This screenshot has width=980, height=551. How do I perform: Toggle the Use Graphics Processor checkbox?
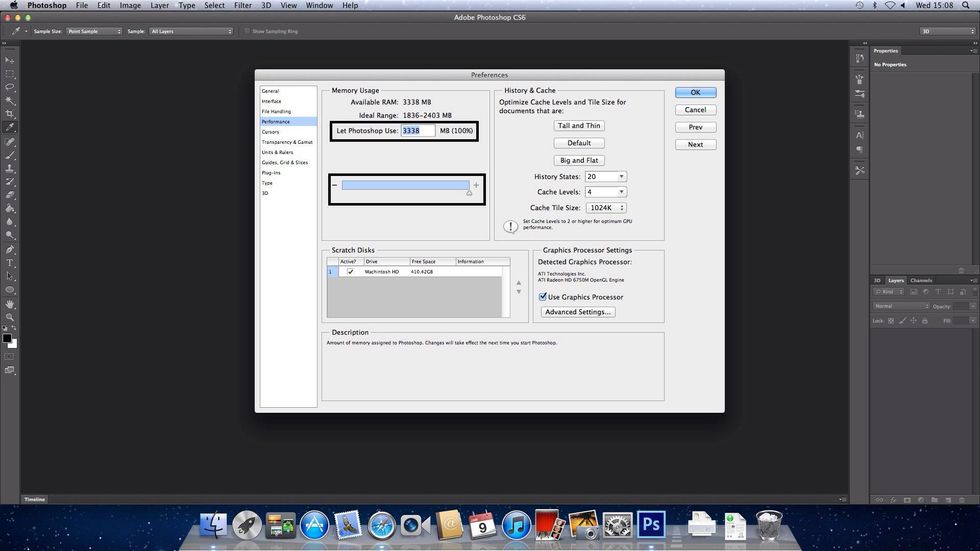pyautogui.click(x=543, y=297)
